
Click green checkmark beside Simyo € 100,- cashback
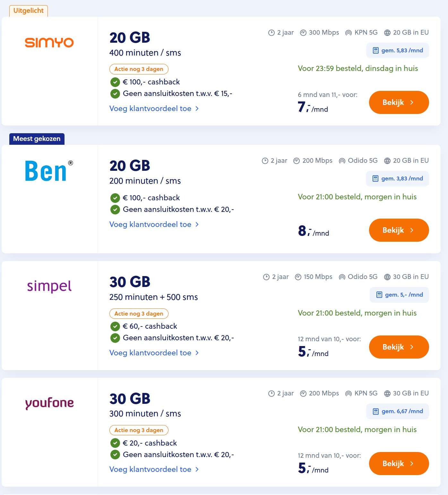[115, 82]
